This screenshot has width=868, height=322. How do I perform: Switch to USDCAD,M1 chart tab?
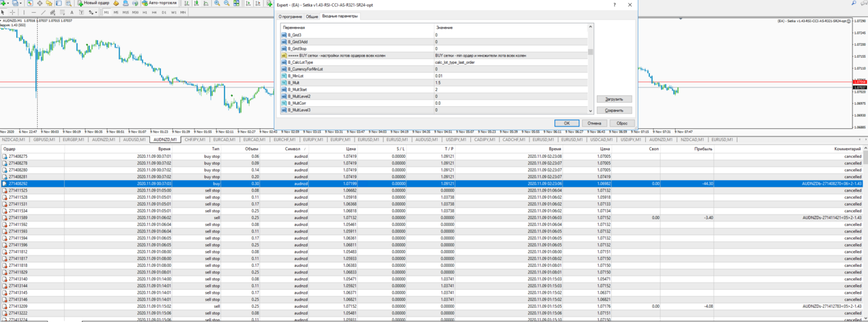(x=601, y=140)
